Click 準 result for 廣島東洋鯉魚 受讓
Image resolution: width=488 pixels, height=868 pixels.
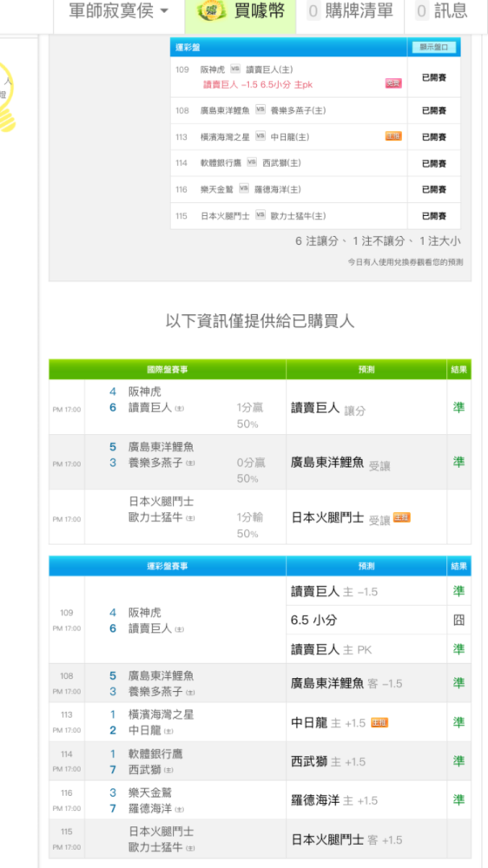point(458,462)
